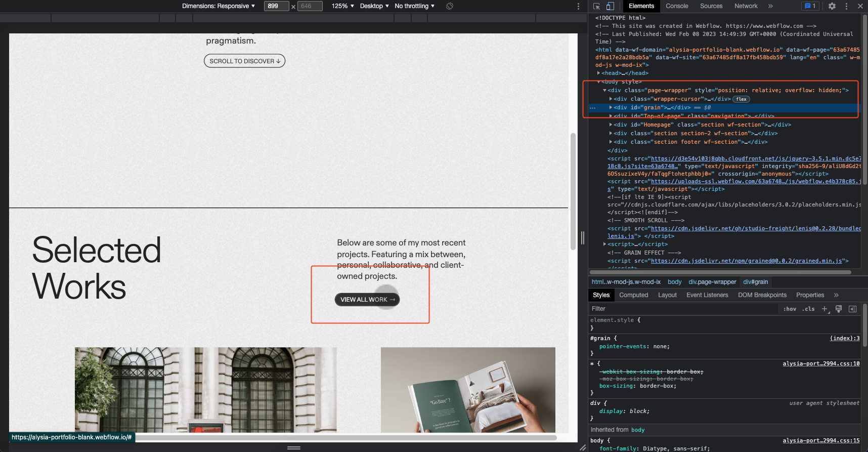The image size is (868, 452).
Task: Click the VIEW ALL WORK button
Action: (x=367, y=300)
